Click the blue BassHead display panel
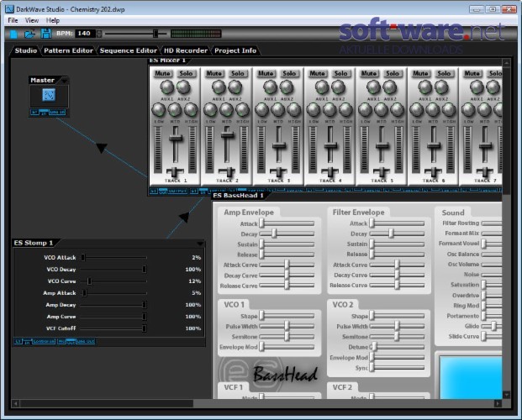 coord(471,376)
